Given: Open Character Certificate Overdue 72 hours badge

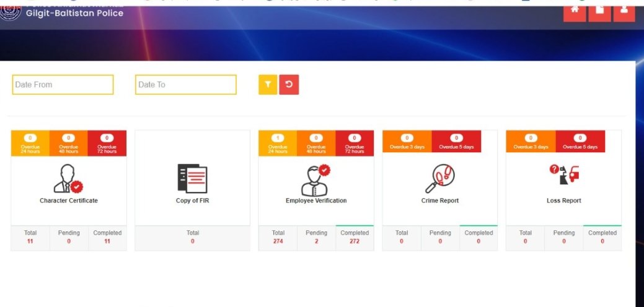Looking at the screenshot, I should [x=107, y=143].
